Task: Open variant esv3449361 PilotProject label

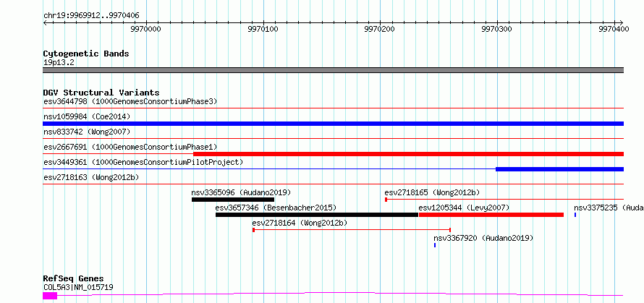Action: (x=143, y=162)
